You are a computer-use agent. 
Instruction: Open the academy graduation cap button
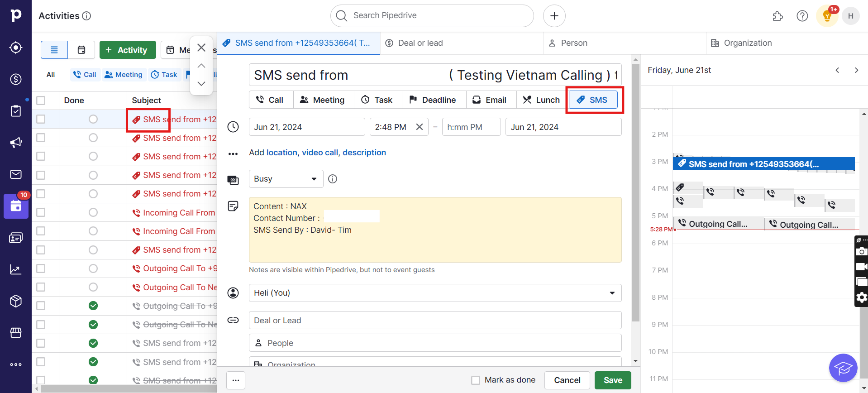(x=843, y=368)
